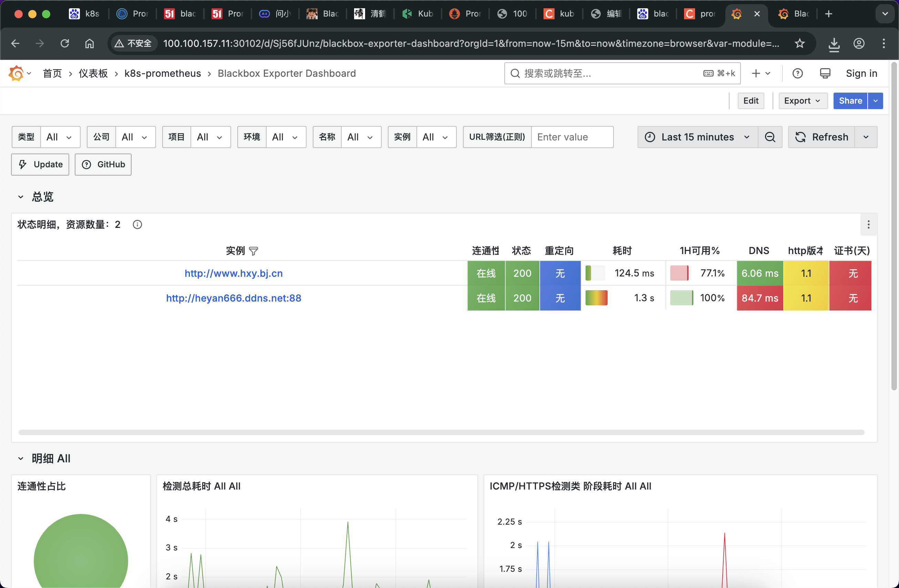Click the filter funnel icon in 实例 column
Viewport: 899px width, 588px height.
254,251
